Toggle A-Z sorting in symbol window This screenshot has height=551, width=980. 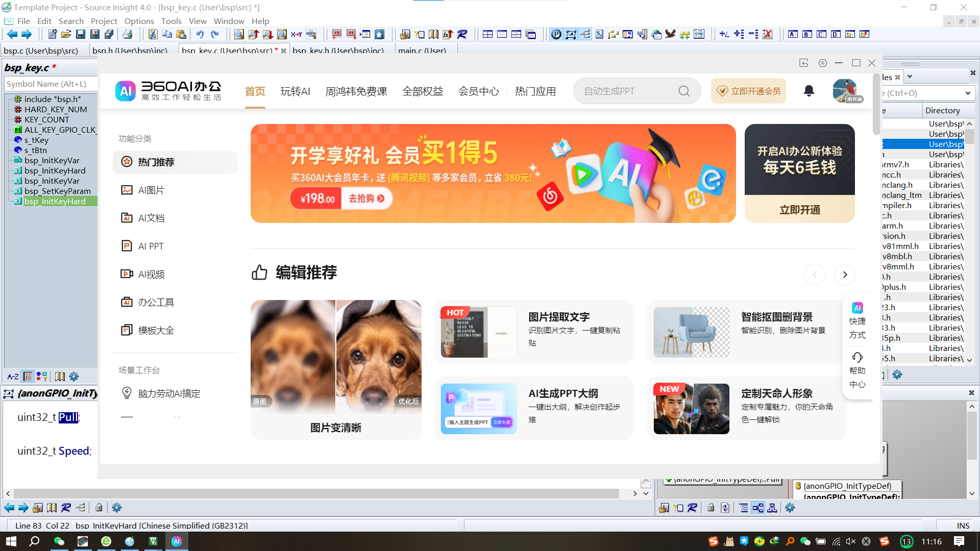[13, 377]
